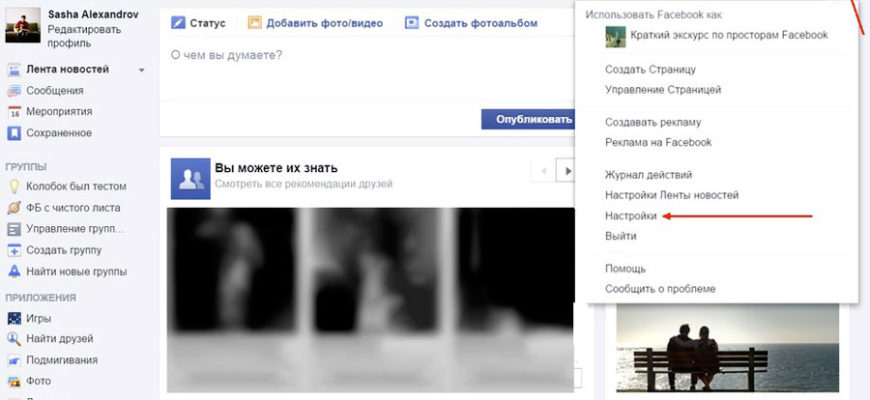Show next friend suggestions with right arrow
The image size is (870, 400).
[x=566, y=171]
